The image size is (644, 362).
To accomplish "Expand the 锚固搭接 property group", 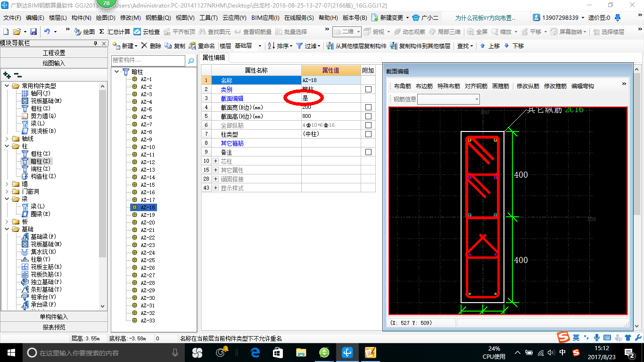I will point(216,179).
